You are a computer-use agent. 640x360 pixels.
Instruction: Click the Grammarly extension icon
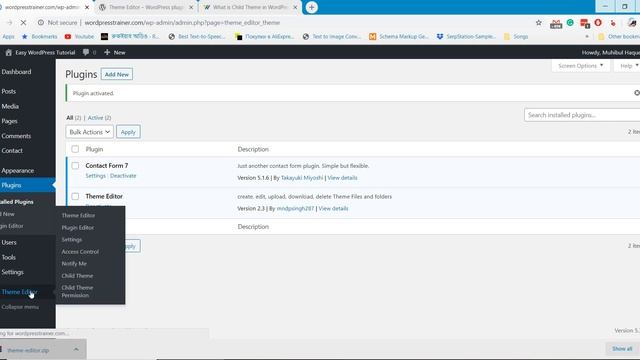pos(570,23)
